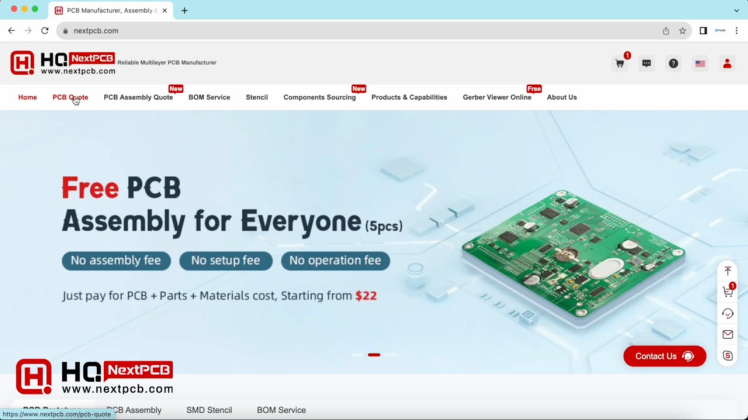Open the help question mark icon

pyautogui.click(x=673, y=63)
